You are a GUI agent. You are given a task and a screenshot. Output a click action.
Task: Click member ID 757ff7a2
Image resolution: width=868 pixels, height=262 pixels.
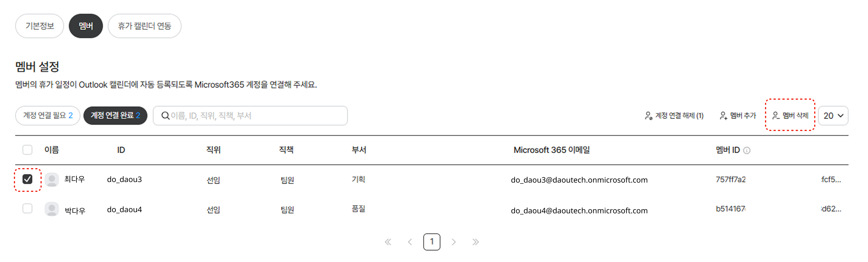[731, 180]
